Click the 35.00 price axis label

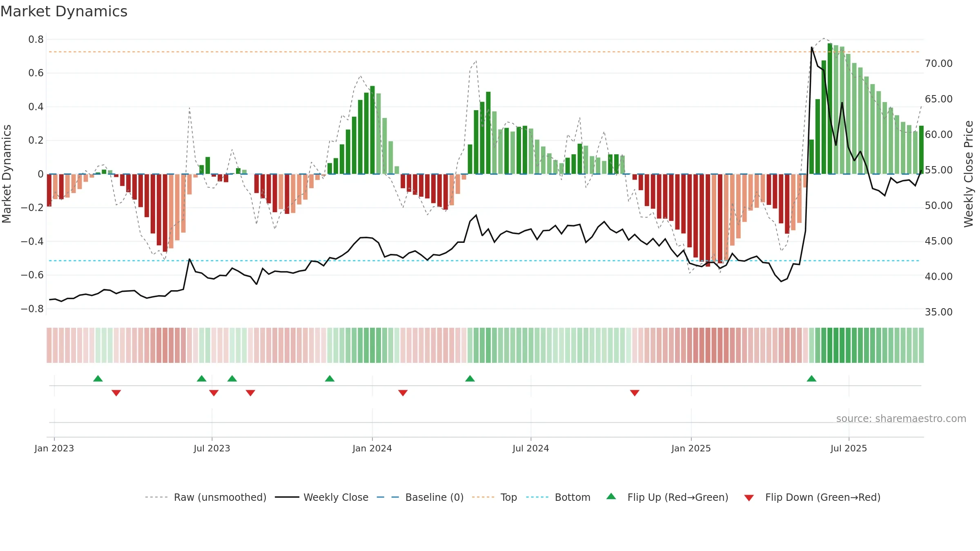tap(939, 312)
